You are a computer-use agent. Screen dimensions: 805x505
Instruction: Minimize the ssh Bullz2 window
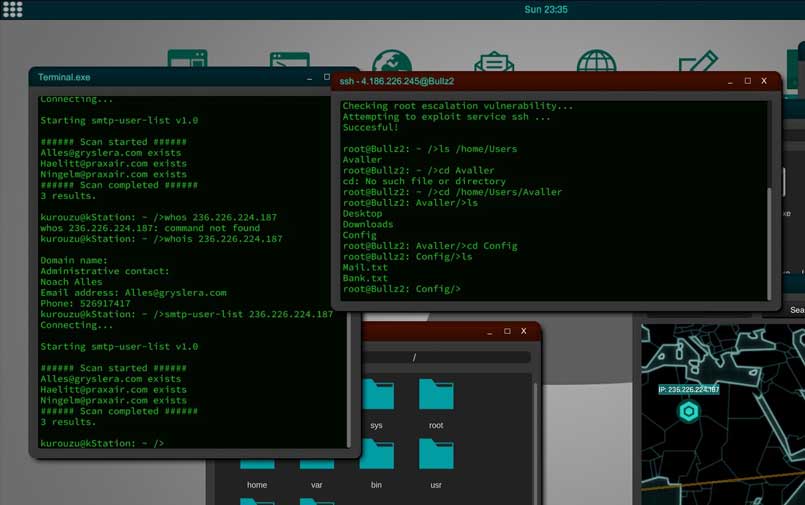pyautogui.click(x=730, y=81)
